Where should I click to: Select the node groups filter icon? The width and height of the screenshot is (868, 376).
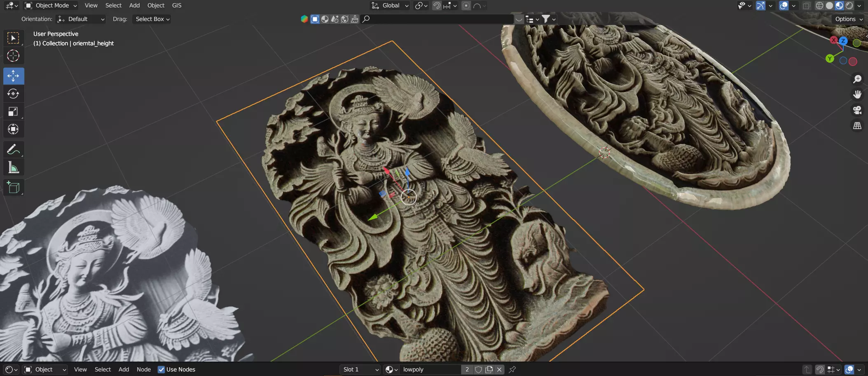point(335,19)
